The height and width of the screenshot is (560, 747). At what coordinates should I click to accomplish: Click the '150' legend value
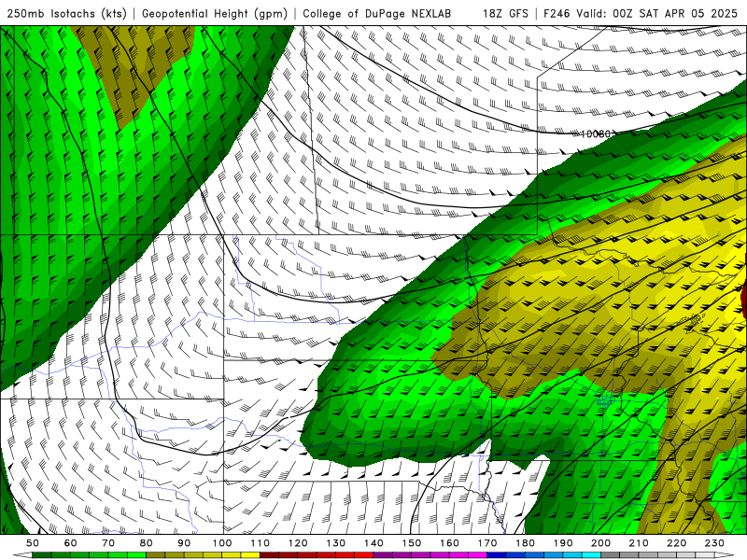point(412,543)
